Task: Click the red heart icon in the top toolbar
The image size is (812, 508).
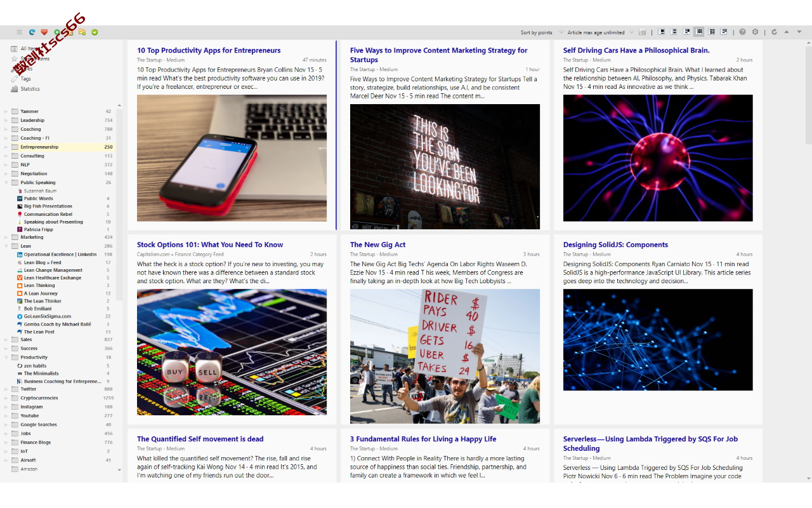Action: pyautogui.click(x=44, y=32)
